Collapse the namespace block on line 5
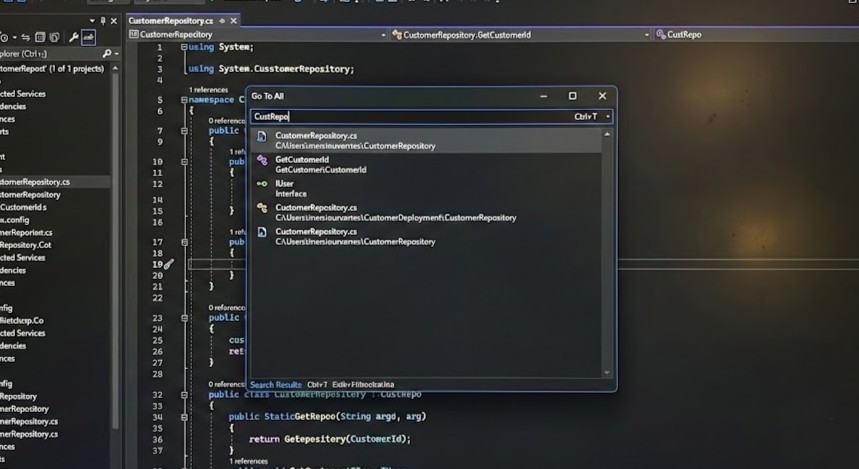Image resolution: width=859 pixels, height=469 pixels. (x=183, y=99)
